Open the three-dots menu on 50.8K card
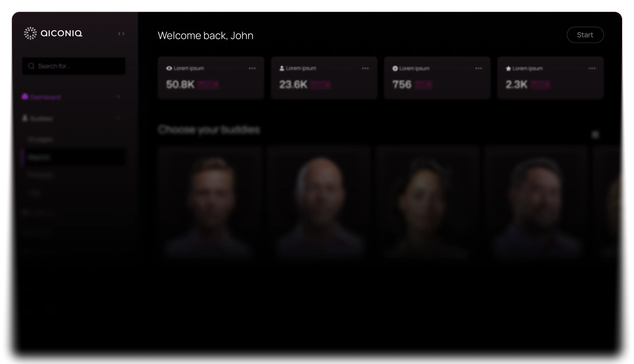 (x=252, y=68)
